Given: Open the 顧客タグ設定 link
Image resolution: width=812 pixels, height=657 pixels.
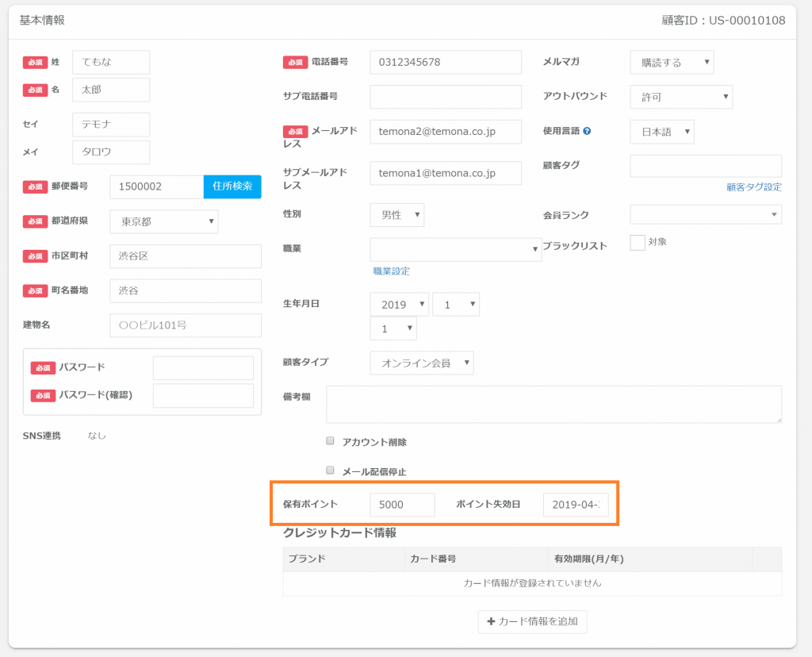Looking at the screenshot, I should click(x=753, y=187).
